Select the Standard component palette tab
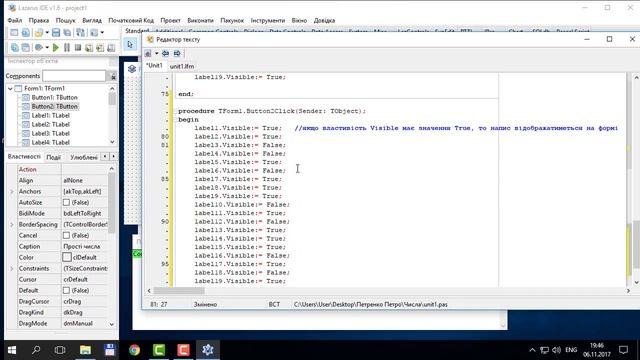The image size is (640, 360). pyautogui.click(x=136, y=31)
